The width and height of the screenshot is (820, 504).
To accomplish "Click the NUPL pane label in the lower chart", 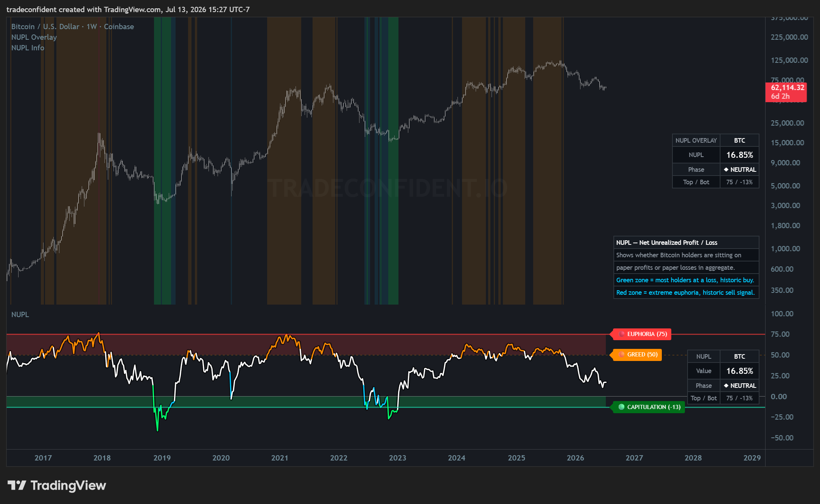I will click(20, 314).
